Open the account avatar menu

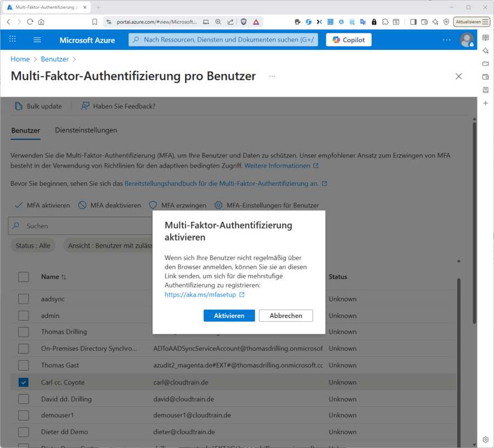coord(467,40)
